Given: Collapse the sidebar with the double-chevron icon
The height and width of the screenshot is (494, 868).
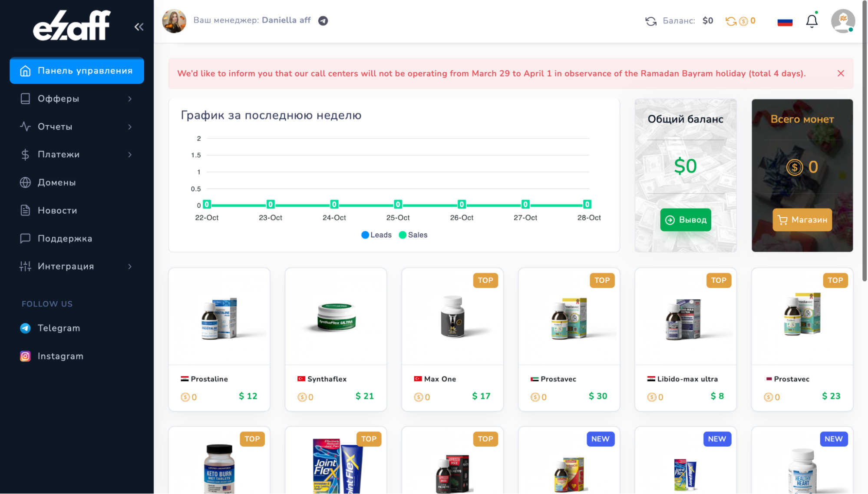Looking at the screenshot, I should (x=139, y=27).
